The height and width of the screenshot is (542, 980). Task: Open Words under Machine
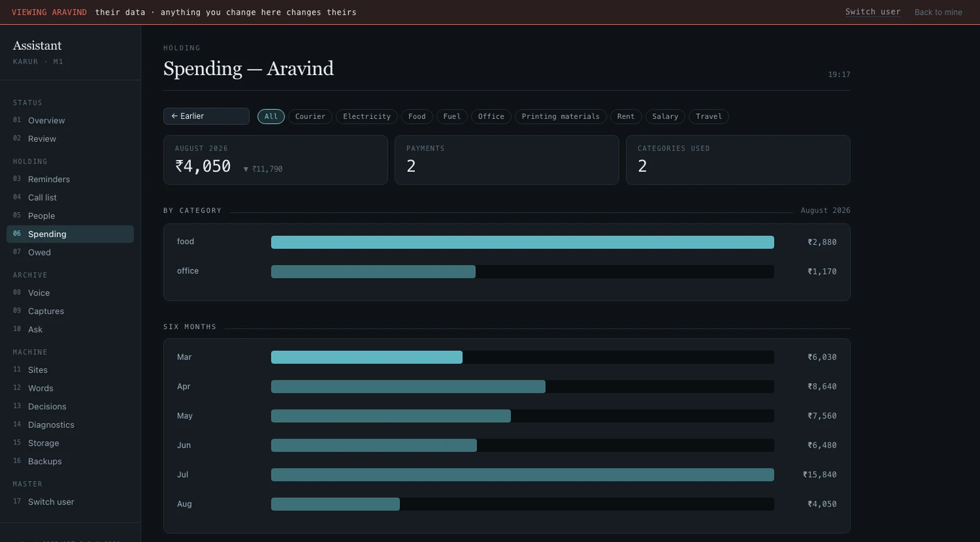(70, 388)
